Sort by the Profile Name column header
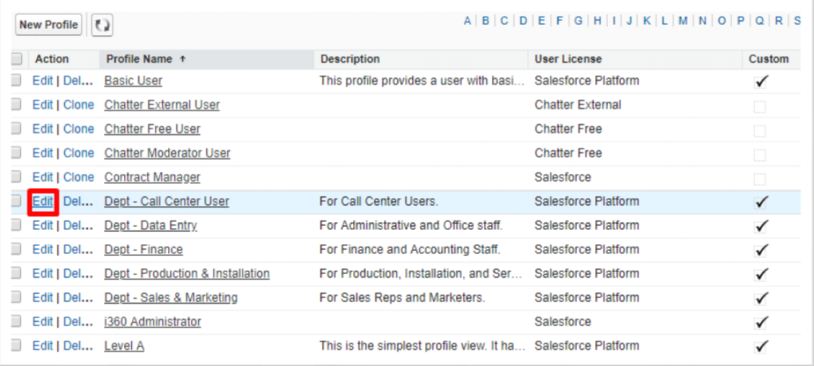The height and width of the screenshot is (366, 814). pos(207,59)
